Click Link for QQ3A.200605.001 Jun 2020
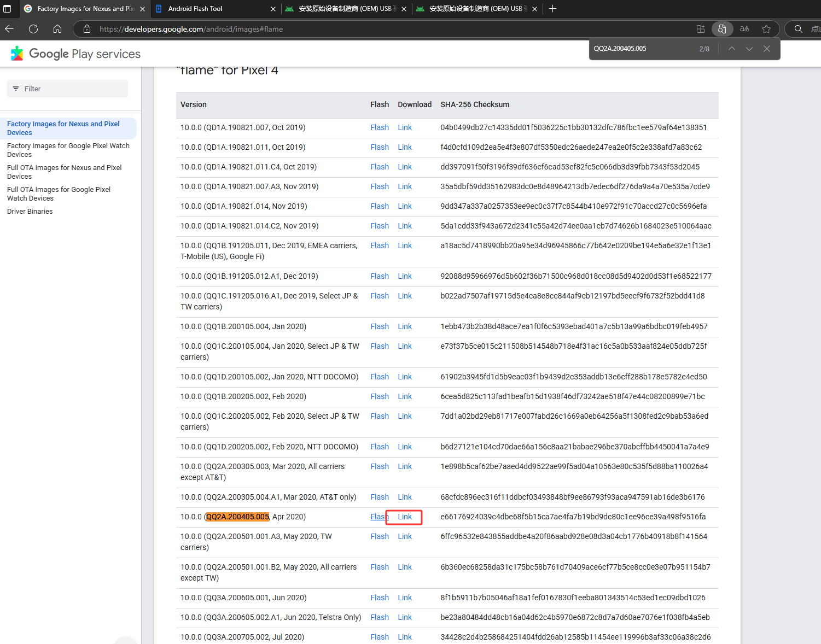The image size is (821, 644). point(405,598)
